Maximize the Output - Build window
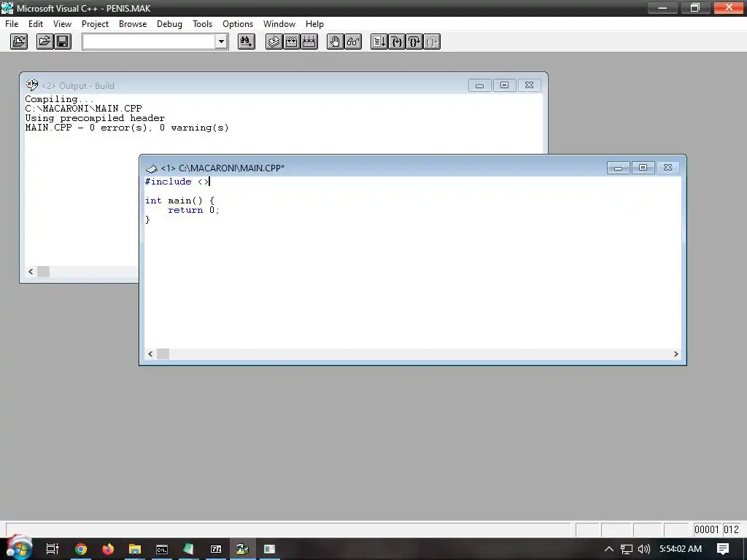The height and width of the screenshot is (560, 747). tap(504, 85)
